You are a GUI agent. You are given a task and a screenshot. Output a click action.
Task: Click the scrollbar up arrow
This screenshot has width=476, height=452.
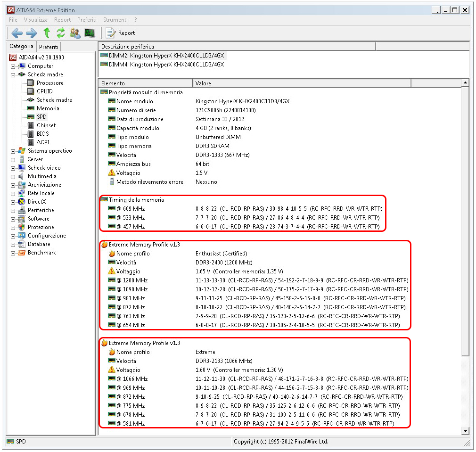(x=465, y=82)
